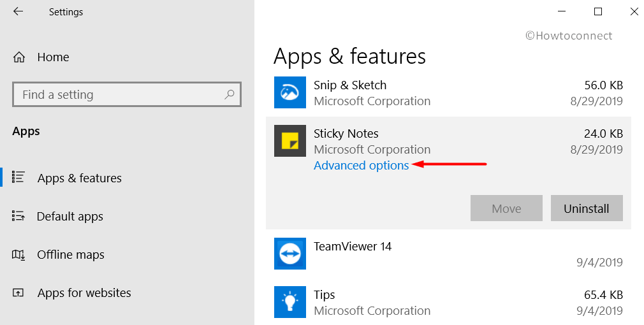Click the Uninstall button
The image size is (644, 325).
(587, 208)
